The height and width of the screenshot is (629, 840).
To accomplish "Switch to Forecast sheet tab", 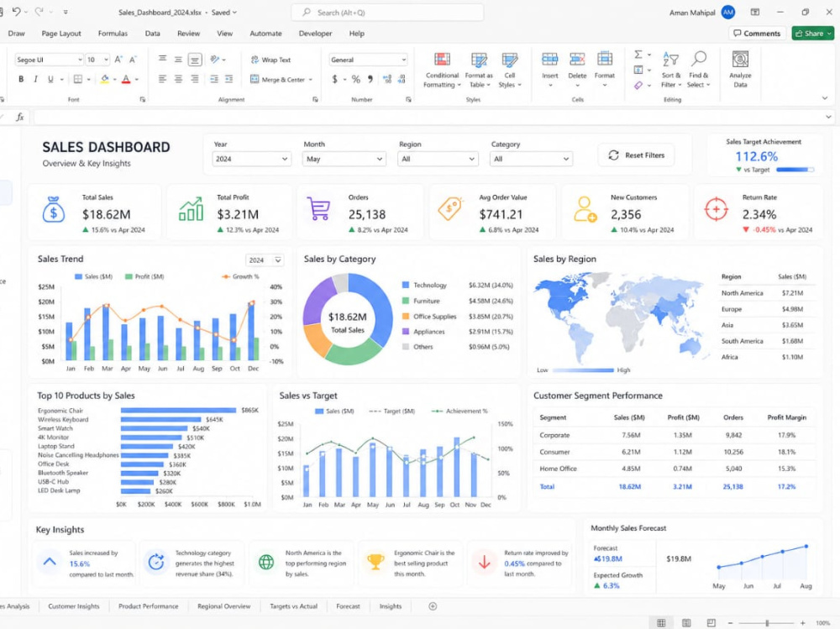I will (348, 606).
